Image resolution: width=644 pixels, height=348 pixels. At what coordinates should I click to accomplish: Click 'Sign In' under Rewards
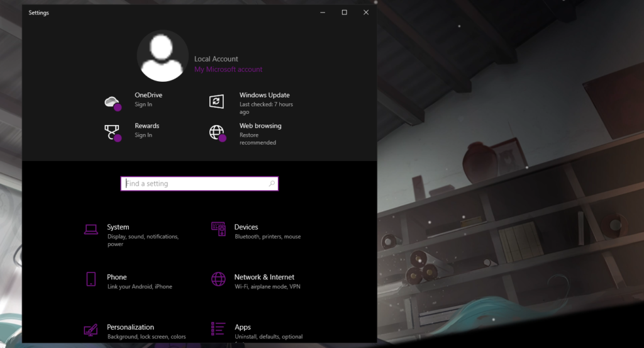pos(143,135)
